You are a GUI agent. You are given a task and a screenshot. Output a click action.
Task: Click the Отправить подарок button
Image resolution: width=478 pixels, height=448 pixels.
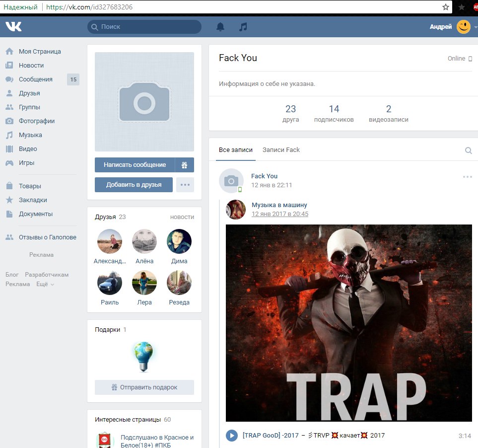[144, 387]
